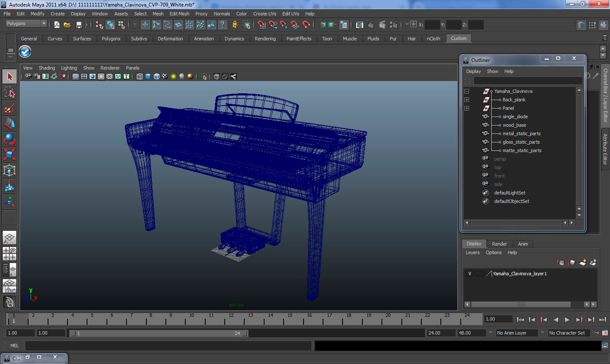This screenshot has height=364, width=610.
Task: Click the Save Scene disk icon
Action: point(79,25)
